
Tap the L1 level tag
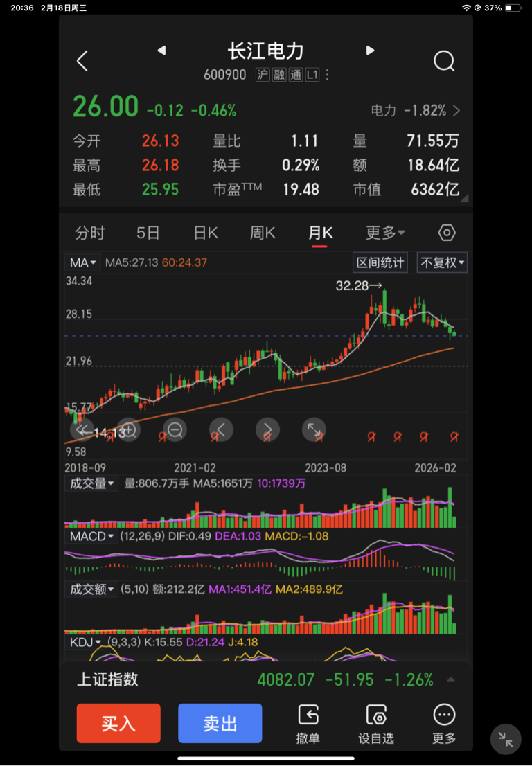coord(312,75)
